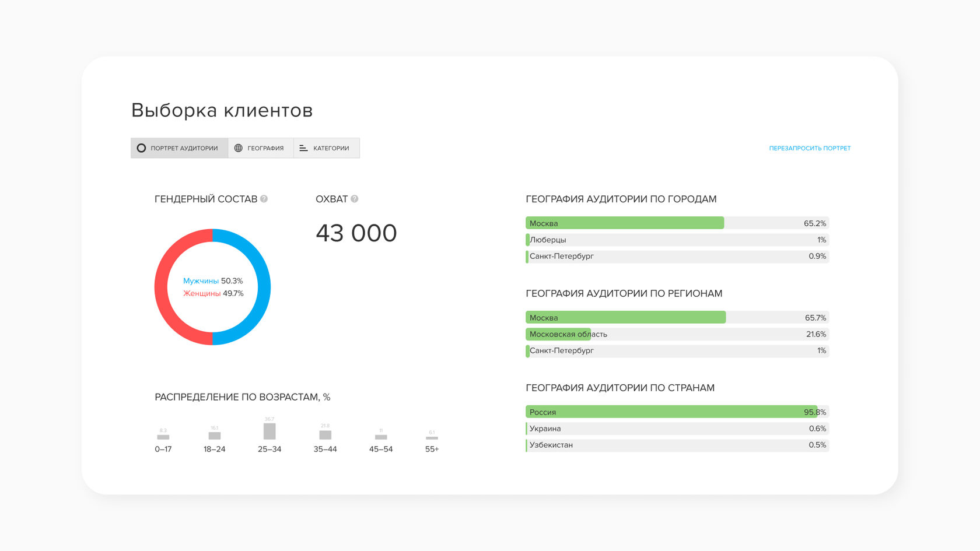Click the help icon next to ГЕНДЕРНЫЙ СОСТАВ
Image resolution: width=980 pixels, height=551 pixels.
264,199
